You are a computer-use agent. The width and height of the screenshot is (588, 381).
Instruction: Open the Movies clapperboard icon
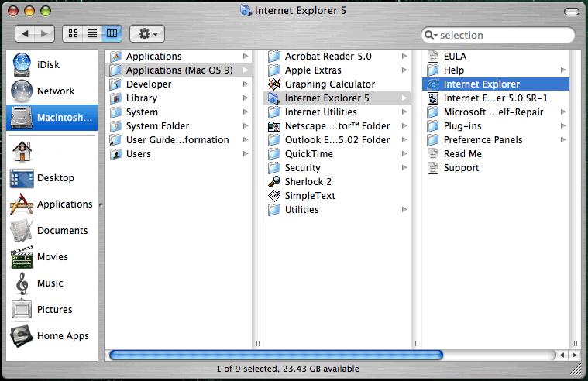pos(22,257)
